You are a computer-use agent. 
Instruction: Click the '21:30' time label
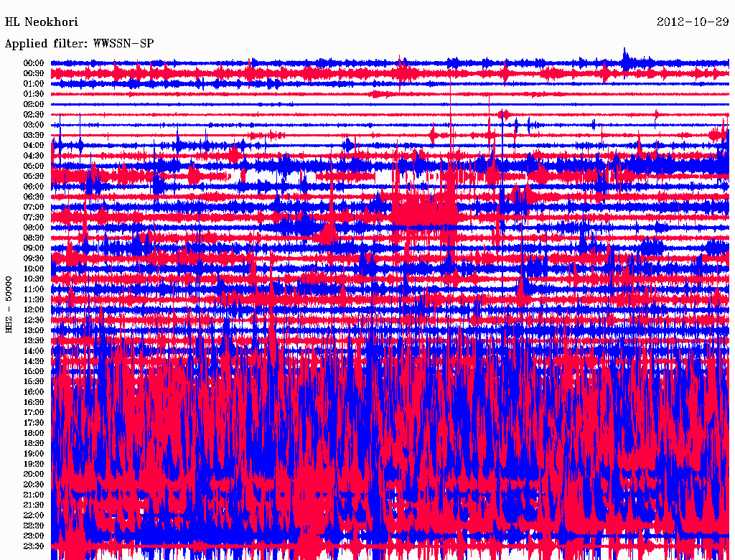pos(34,505)
